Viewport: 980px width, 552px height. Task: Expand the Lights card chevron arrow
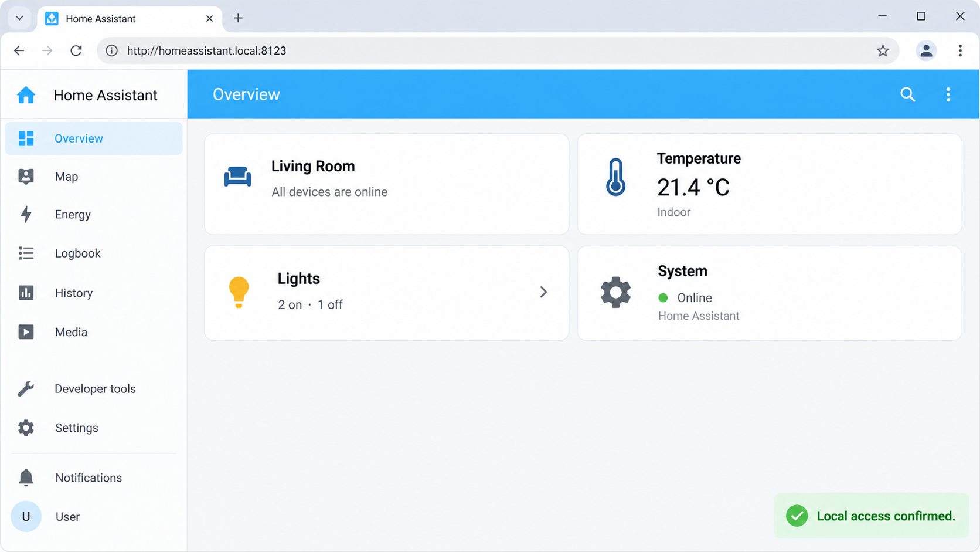543,292
